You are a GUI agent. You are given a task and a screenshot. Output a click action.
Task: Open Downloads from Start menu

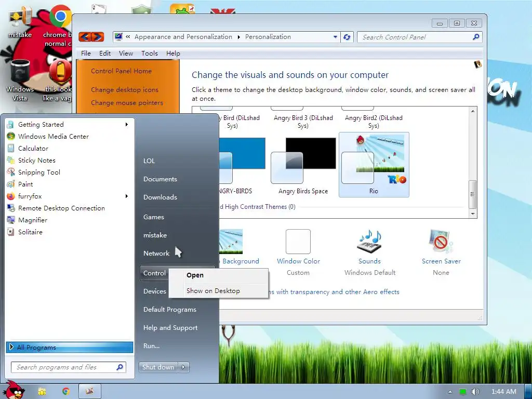pyautogui.click(x=160, y=197)
